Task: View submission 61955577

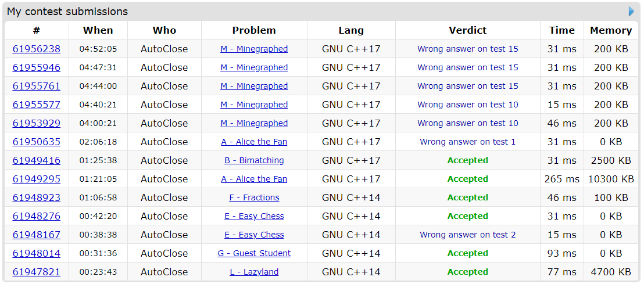Action: click(37, 105)
